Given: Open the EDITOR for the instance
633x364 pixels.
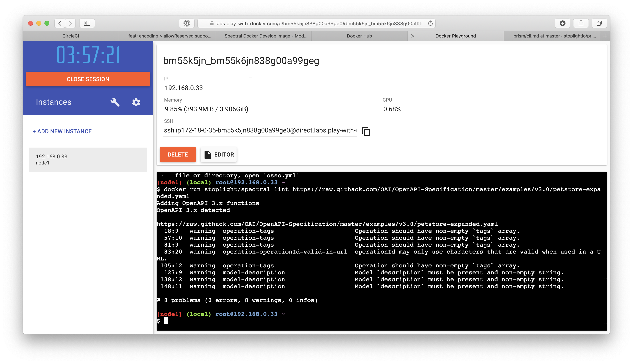Looking at the screenshot, I should tap(218, 154).
